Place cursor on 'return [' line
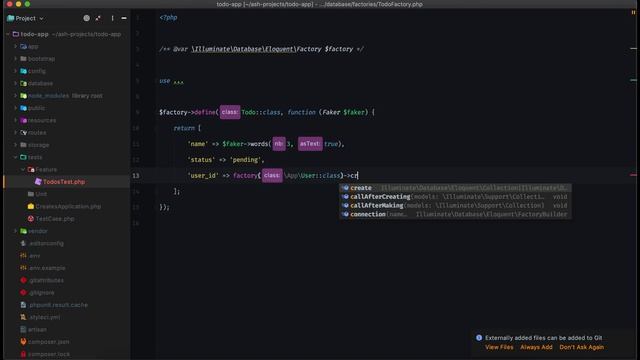Viewport: 640px width, 360px height. (x=187, y=128)
